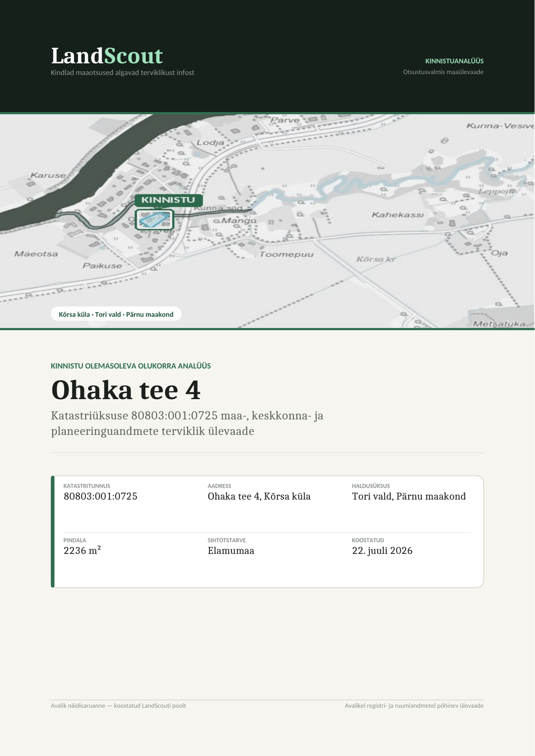Click the 'Mangu' map label
This screenshot has height=756, width=535.
pos(239,220)
